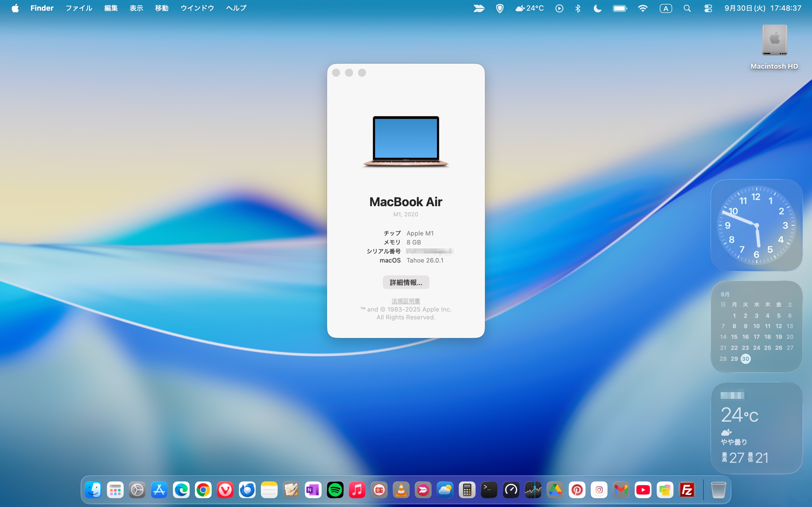
Task: Open the Wi-Fi status menu
Action: point(643,8)
